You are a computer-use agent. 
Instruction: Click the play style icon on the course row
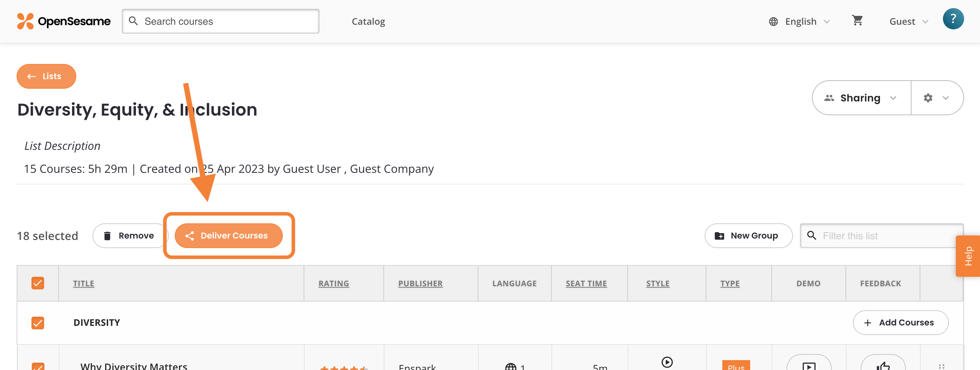(x=667, y=362)
